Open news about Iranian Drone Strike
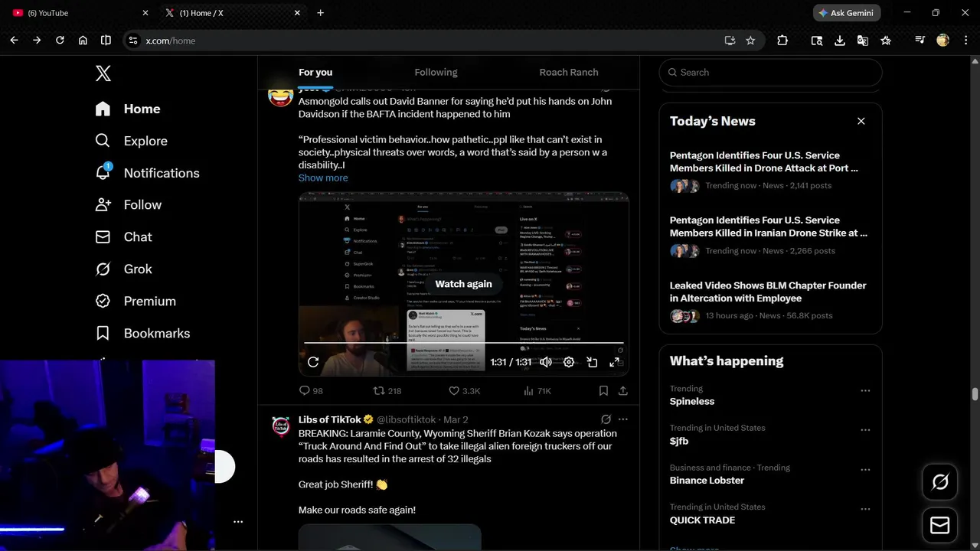980x551 pixels. tap(768, 227)
